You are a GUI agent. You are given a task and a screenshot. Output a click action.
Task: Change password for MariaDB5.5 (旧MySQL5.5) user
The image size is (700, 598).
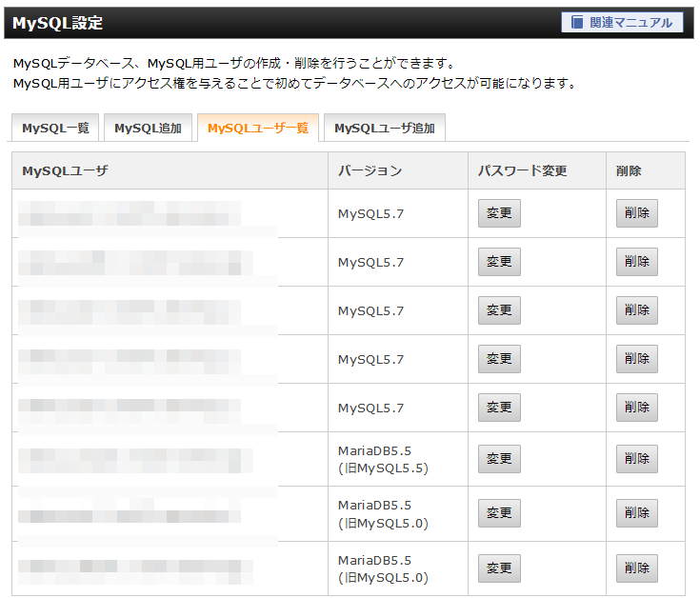499,459
